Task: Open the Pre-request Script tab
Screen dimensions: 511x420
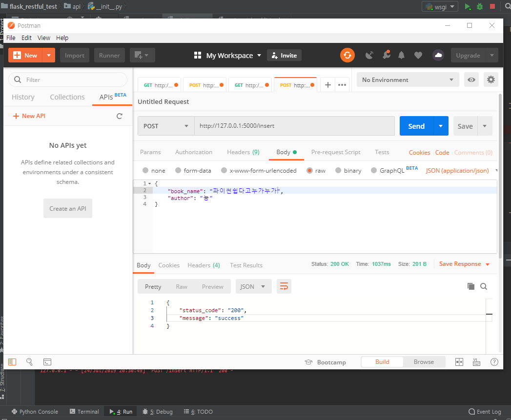Action: [x=336, y=152]
